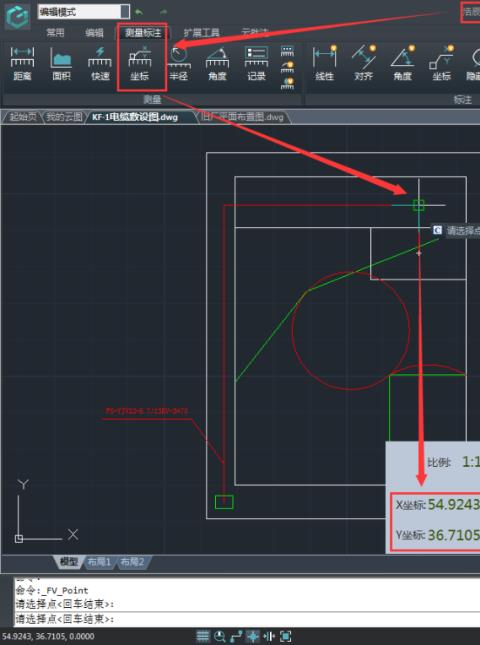Screen dimensions: 480x645
Task: Open the 我的云图 tab
Action: (64, 117)
